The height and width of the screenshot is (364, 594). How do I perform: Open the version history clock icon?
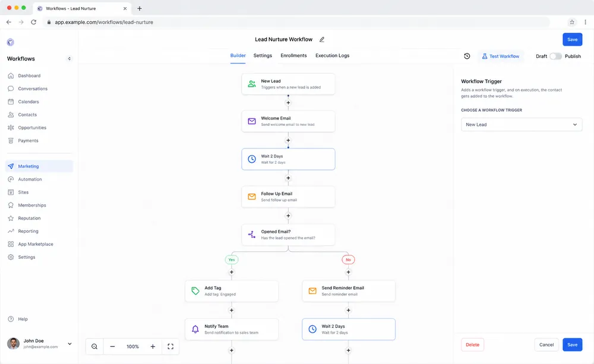tap(467, 56)
